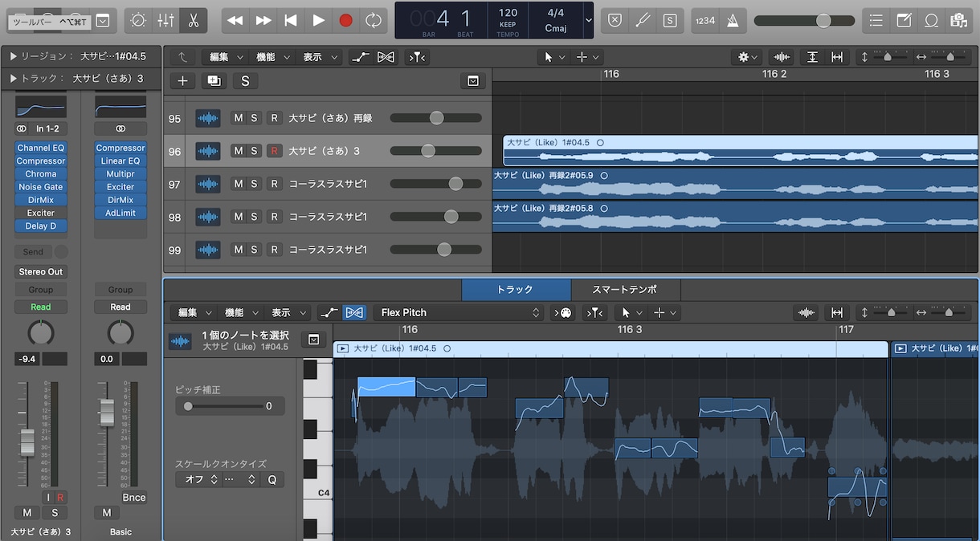The image size is (980, 541).
Task: Solo track 97 コーラスラスサビ1
Action: click(255, 184)
